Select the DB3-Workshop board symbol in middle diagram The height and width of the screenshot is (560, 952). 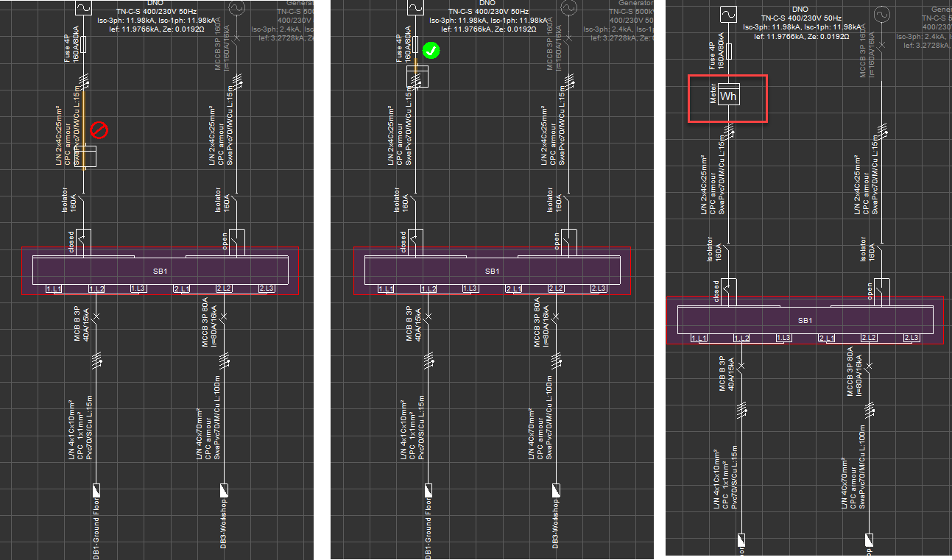(556, 489)
